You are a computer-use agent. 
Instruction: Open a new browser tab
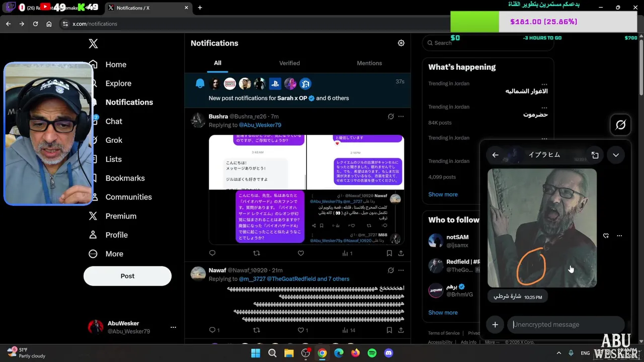200,8
